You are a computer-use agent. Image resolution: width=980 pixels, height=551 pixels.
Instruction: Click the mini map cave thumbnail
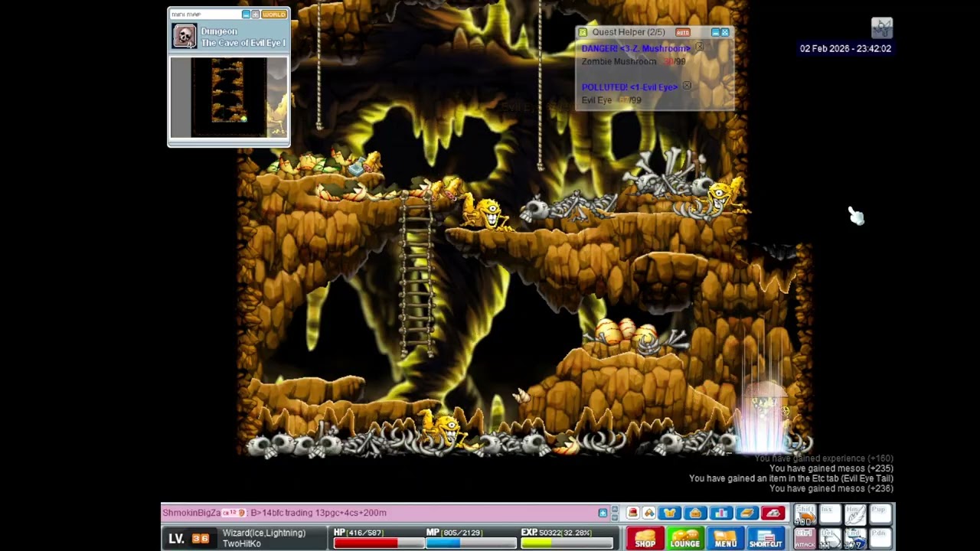[x=228, y=98]
